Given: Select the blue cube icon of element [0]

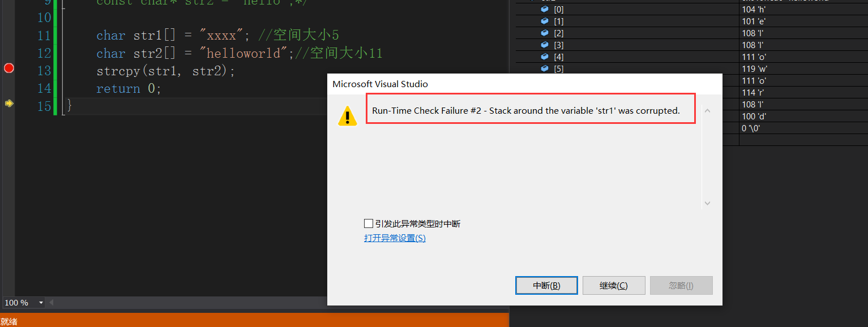Looking at the screenshot, I should tap(545, 9).
